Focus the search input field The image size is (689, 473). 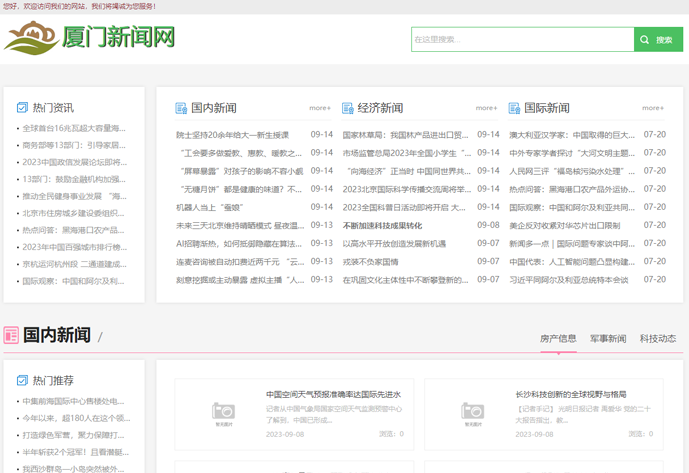pyautogui.click(x=521, y=40)
